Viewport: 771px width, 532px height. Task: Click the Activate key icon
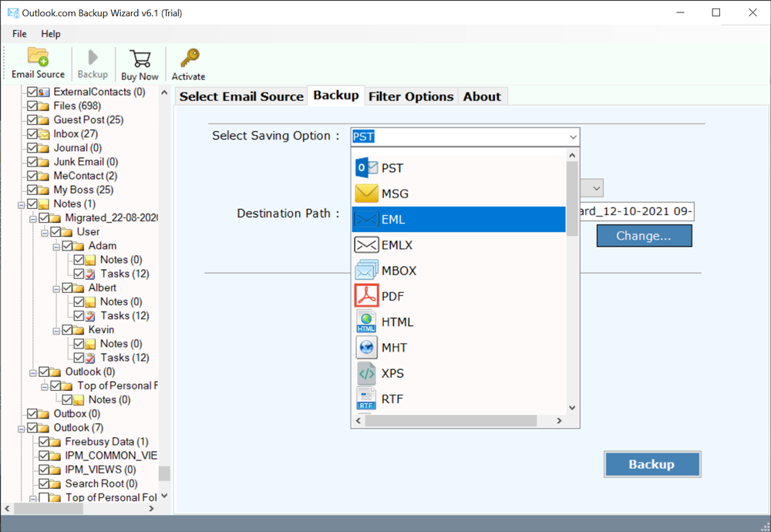(190, 58)
